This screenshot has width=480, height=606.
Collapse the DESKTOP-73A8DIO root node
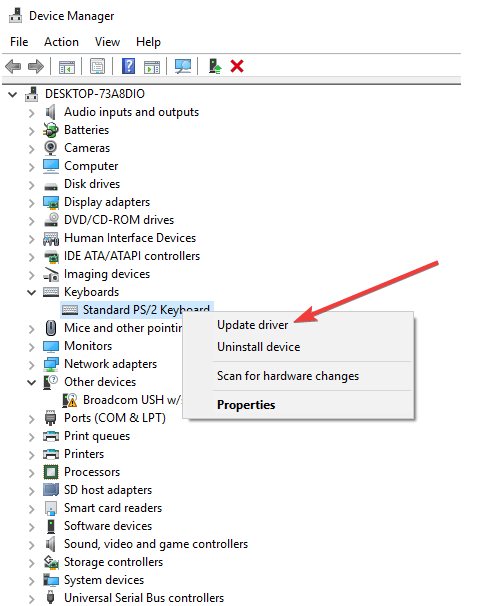[13, 94]
